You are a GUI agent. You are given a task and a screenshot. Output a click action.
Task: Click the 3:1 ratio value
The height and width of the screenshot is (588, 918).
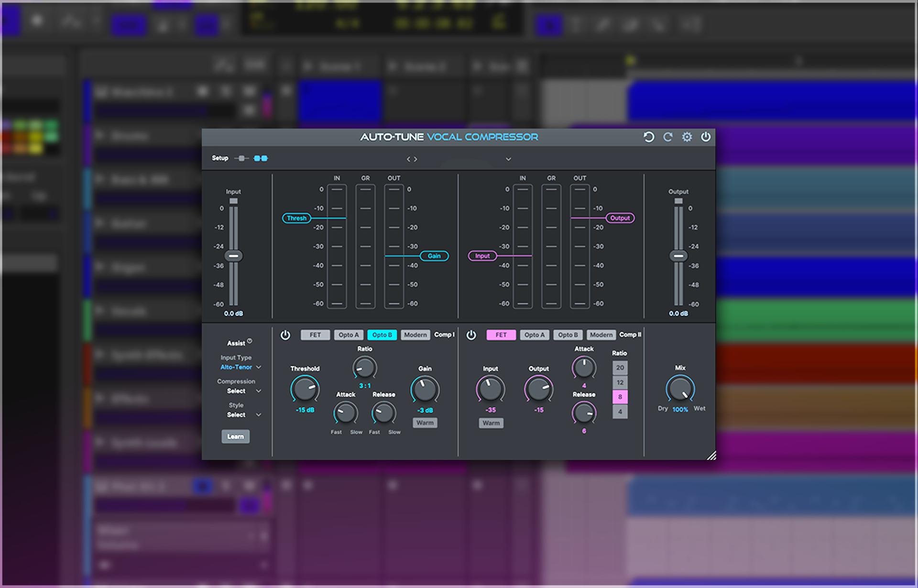[x=365, y=386]
